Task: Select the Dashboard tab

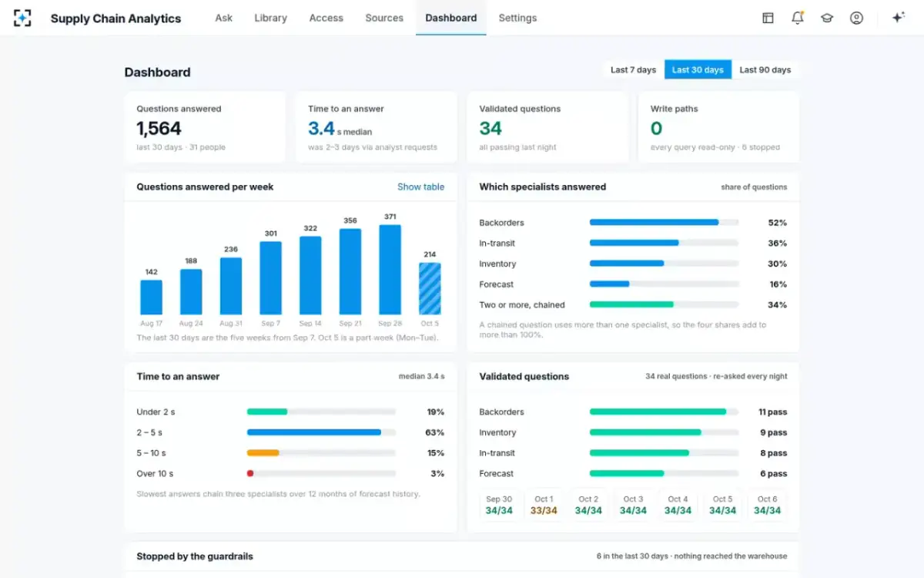Action: tap(450, 18)
